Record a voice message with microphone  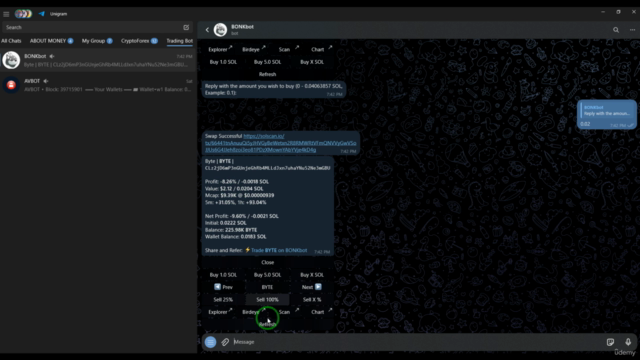coord(628,342)
